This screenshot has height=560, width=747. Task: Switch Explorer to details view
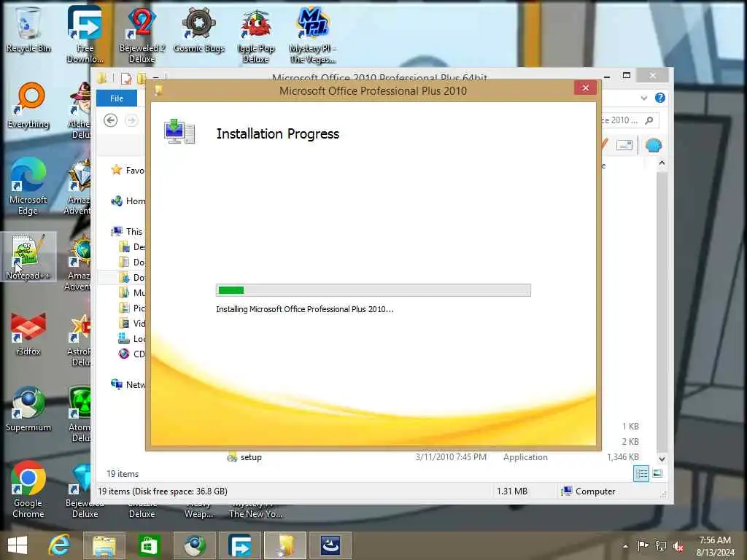641,473
